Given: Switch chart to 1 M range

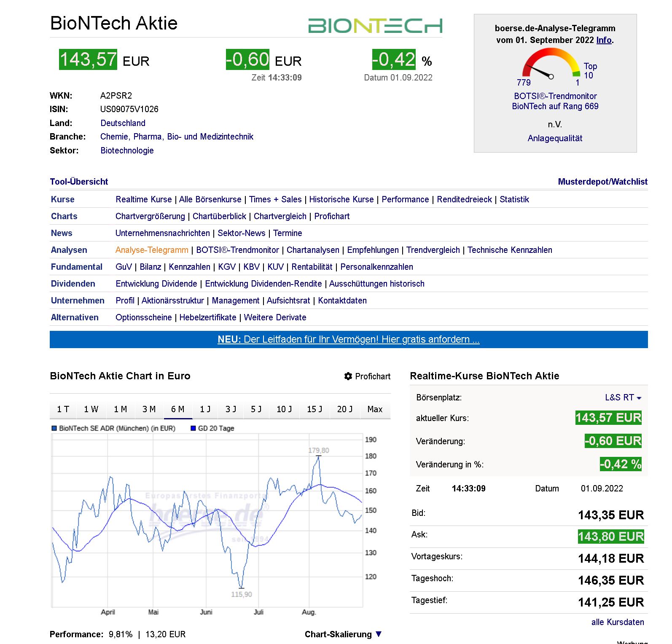Looking at the screenshot, I should (121, 409).
